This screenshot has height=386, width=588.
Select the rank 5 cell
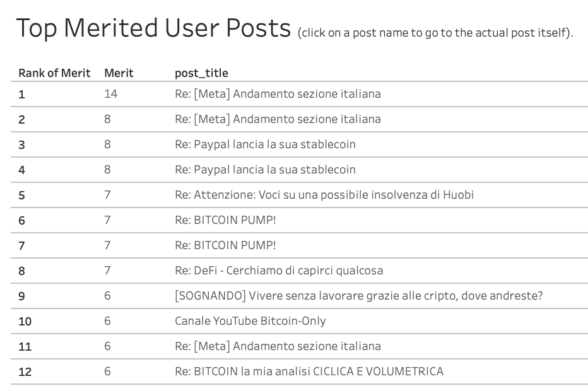point(21,196)
